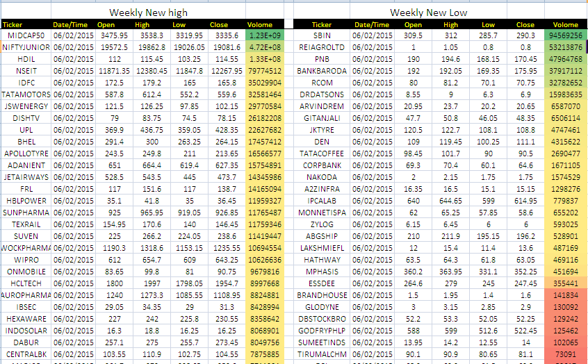Select the REIAGROLTD ticker cell

pyautogui.click(x=322, y=47)
